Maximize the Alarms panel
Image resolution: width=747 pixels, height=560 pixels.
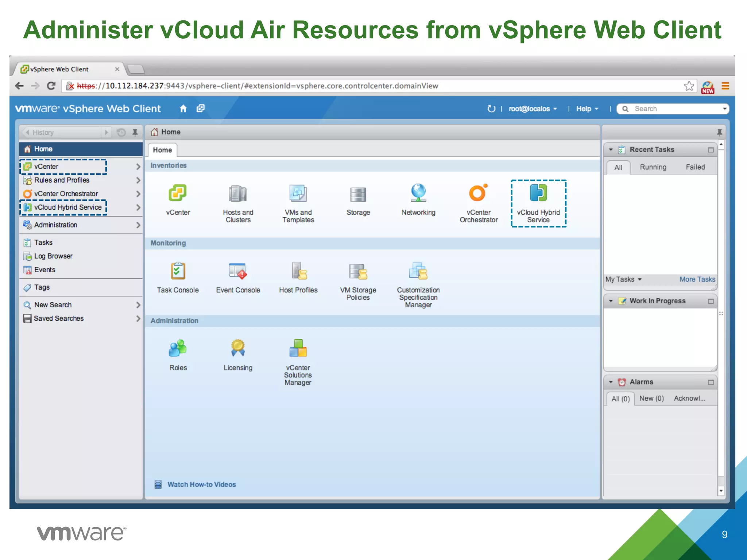(711, 382)
